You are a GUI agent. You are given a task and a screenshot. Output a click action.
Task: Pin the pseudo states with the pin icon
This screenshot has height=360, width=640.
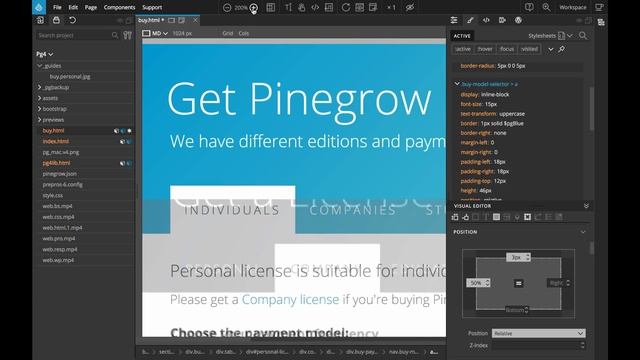[x=562, y=49]
